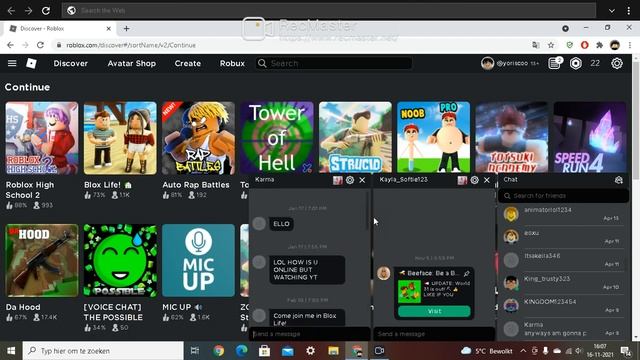The width and height of the screenshot is (640, 360).
Task: Pin the Beeface game card in chat
Action: 467,273
